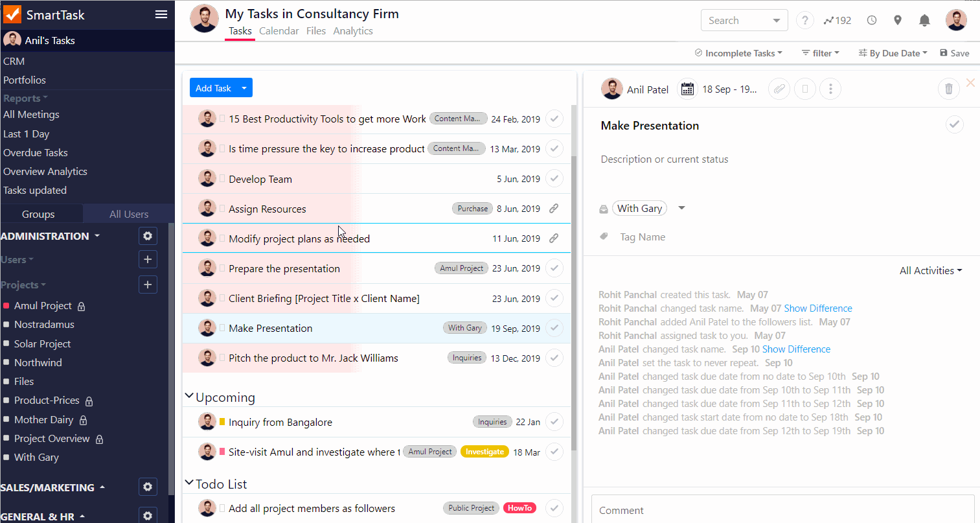Open Sales/Marketing group settings gear
The width and height of the screenshot is (980, 523).
148,487
